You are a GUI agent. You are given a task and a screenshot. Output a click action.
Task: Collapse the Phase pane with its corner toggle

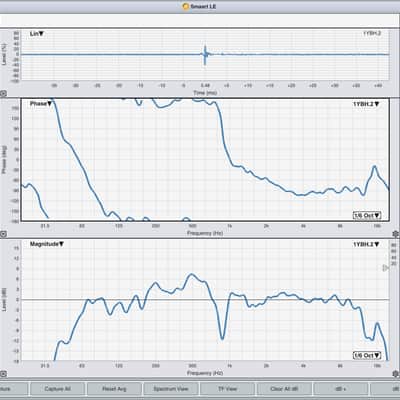click(3, 234)
